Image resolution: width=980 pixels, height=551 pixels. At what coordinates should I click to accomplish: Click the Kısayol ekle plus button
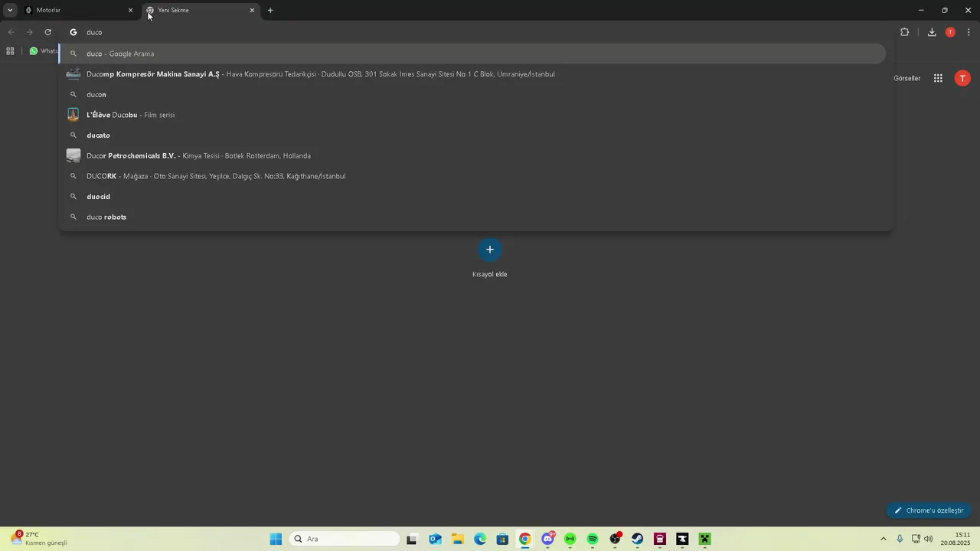[490, 249]
